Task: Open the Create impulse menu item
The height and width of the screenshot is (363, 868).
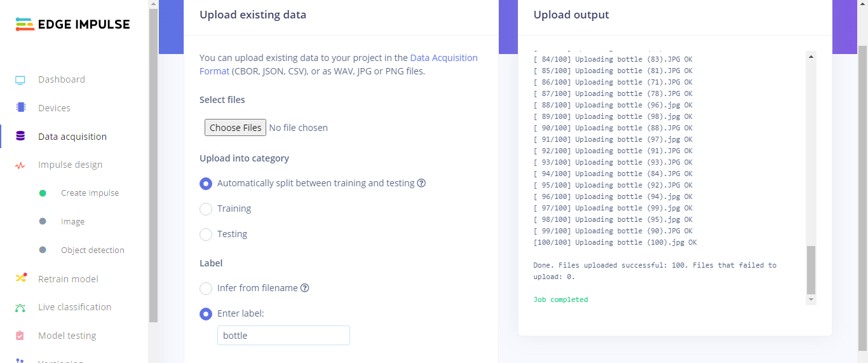Action: (x=90, y=193)
